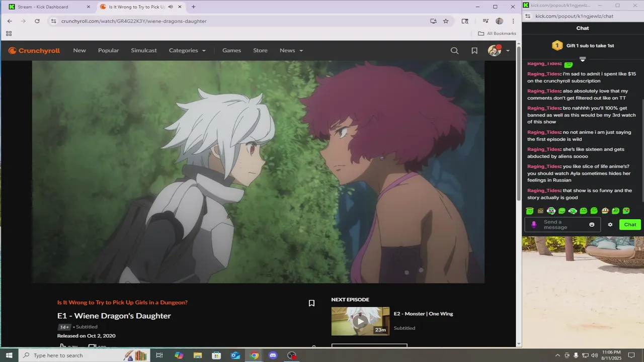Open the Windows notification center

(632, 355)
